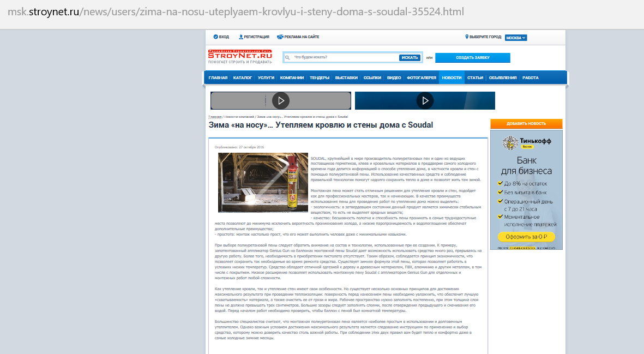Viewport: 644px width, 354px height.
Task: Click the СОЗДАТЬ ЗАЯВКУ button
Action: (x=473, y=57)
